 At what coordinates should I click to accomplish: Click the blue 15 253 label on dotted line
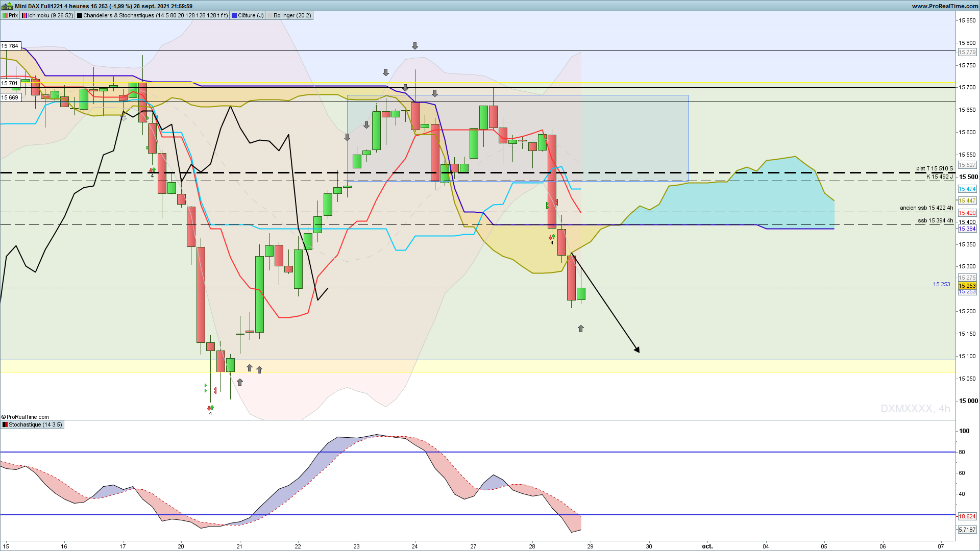pos(942,285)
